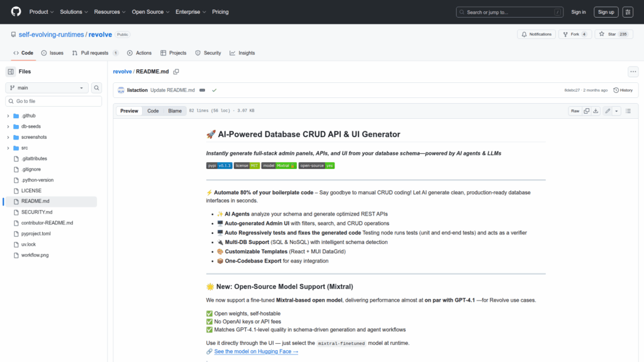Focus the Search or jump to field
Image resolution: width=644 pixels, height=362 pixels.
(509, 12)
